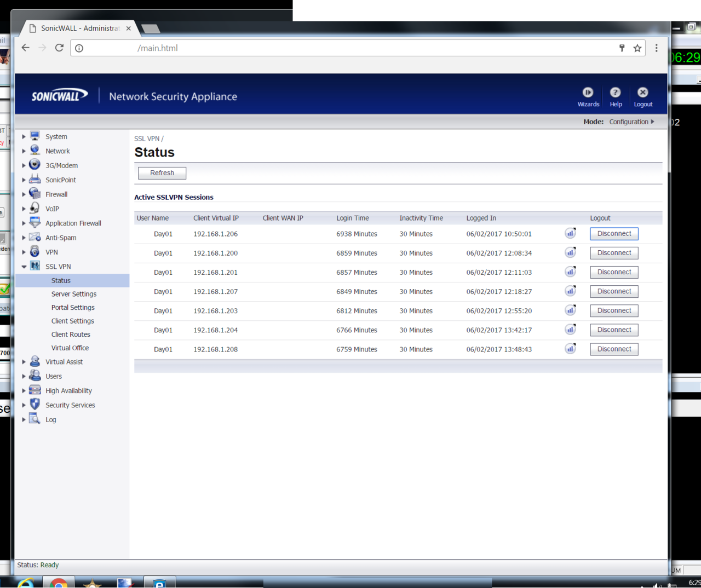This screenshot has height=588, width=701.
Task: Open Server Settings under SSL VPN
Action: click(74, 294)
